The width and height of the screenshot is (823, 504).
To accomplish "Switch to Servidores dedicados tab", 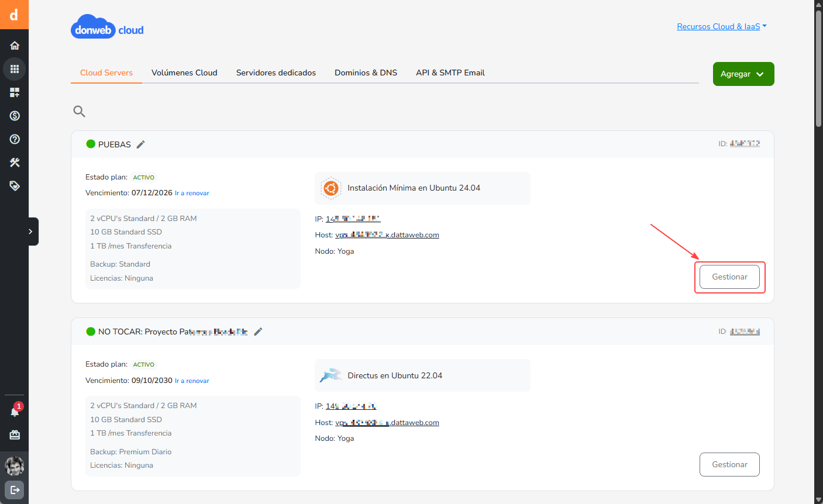I will tap(276, 73).
